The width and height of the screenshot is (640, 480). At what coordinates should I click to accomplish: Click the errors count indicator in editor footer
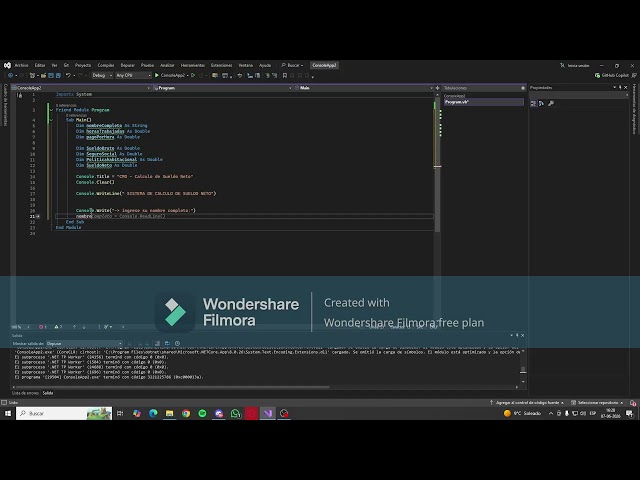click(x=42, y=327)
